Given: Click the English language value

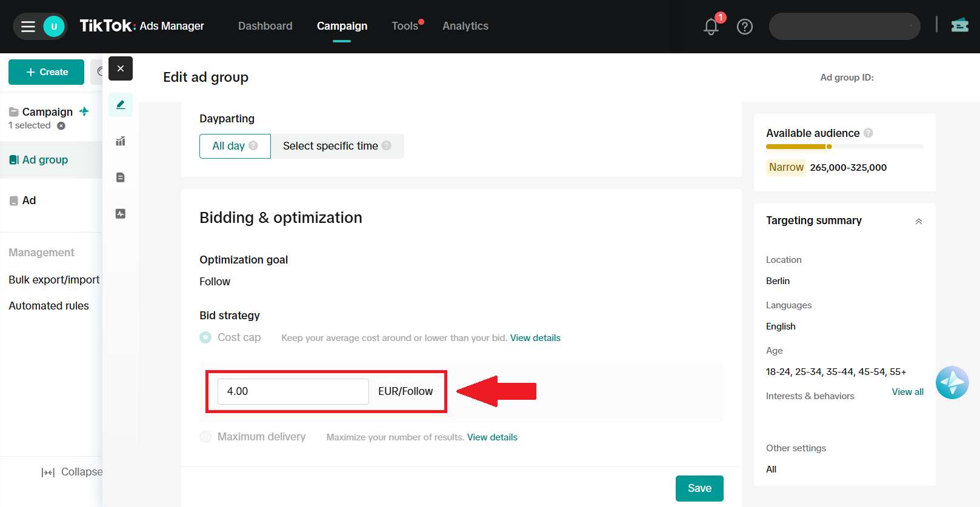Looking at the screenshot, I should 781,326.
